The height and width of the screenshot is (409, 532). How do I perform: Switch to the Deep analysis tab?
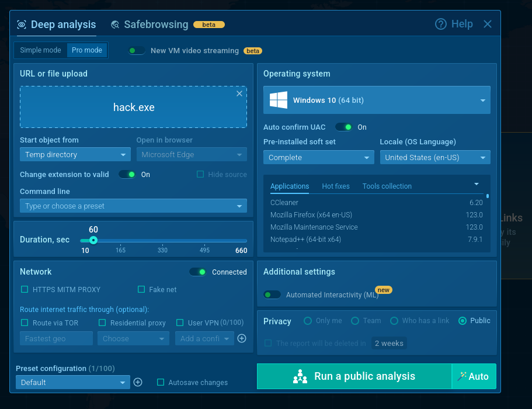[57, 25]
